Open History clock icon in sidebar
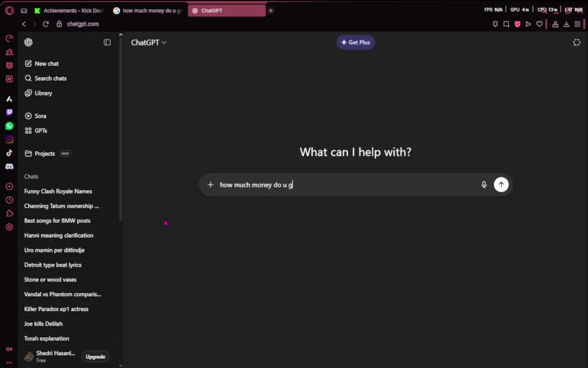 (9, 200)
